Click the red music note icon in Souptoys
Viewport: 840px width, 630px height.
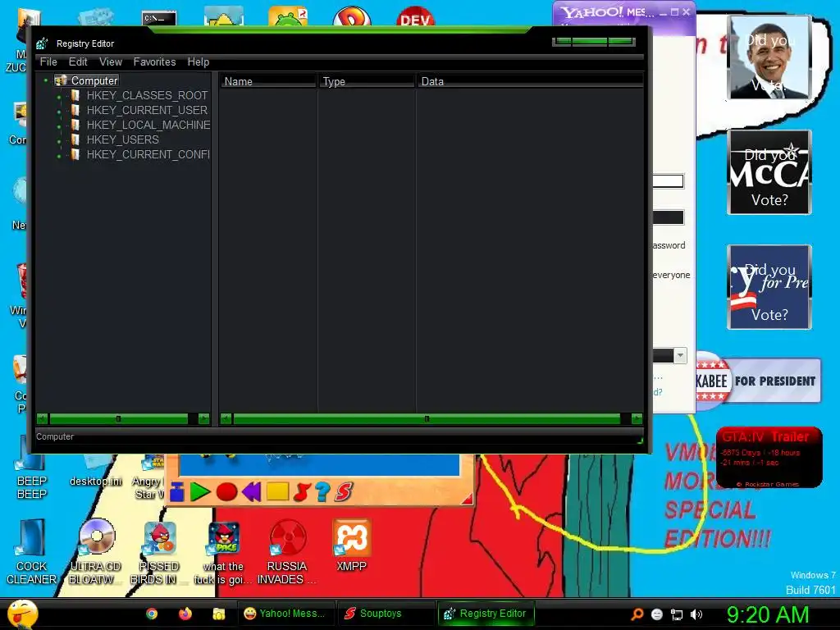[302, 491]
